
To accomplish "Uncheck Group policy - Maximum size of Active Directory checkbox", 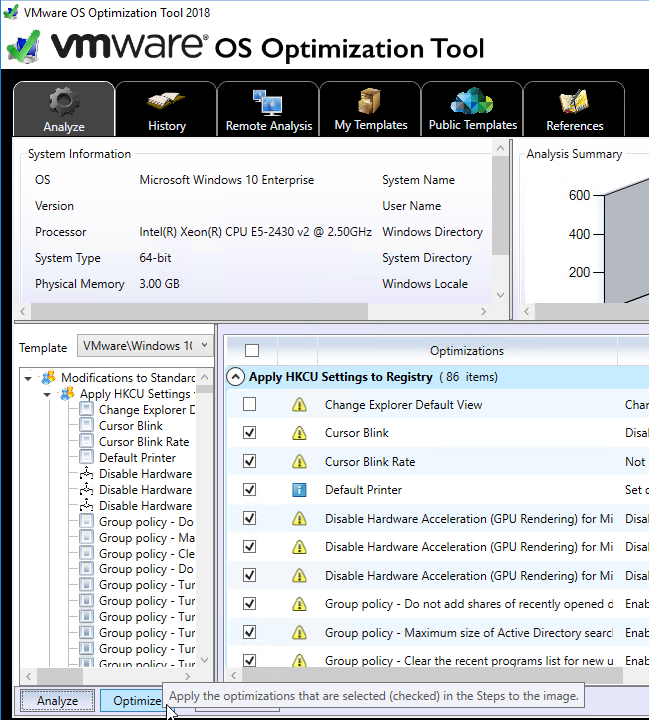I will (x=249, y=633).
